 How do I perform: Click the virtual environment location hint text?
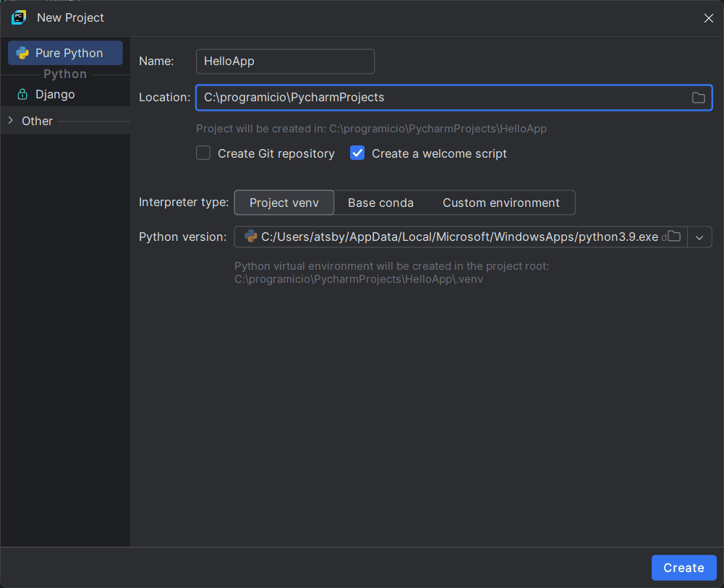click(x=391, y=273)
